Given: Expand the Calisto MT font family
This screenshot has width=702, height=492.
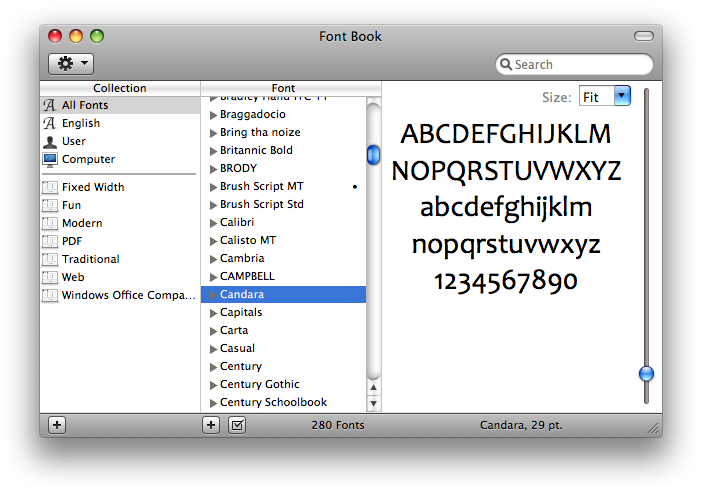Looking at the screenshot, I should (213, 241).
